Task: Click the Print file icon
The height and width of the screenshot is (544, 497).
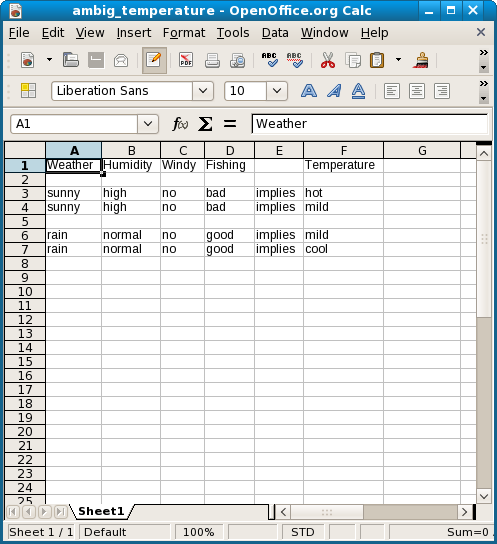Action: coord(212,61)
